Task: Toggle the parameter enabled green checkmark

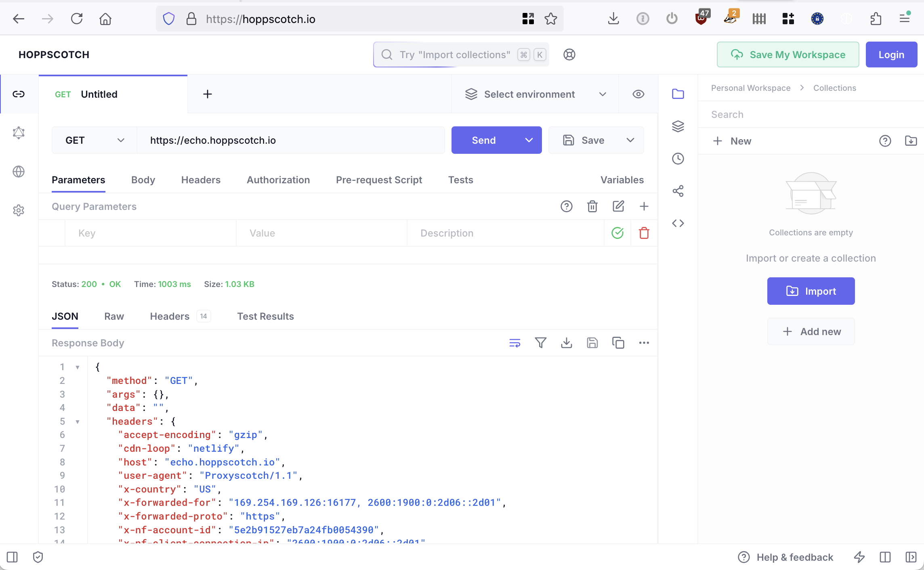Action: (617, 233)
